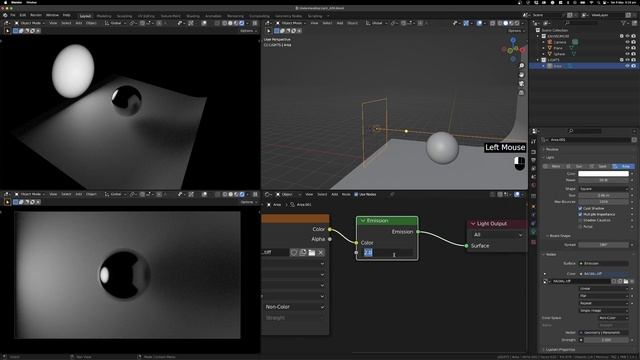Open the All target dropdown on Light Output
This screenshot has width=640, height=360.
(498, 235)
